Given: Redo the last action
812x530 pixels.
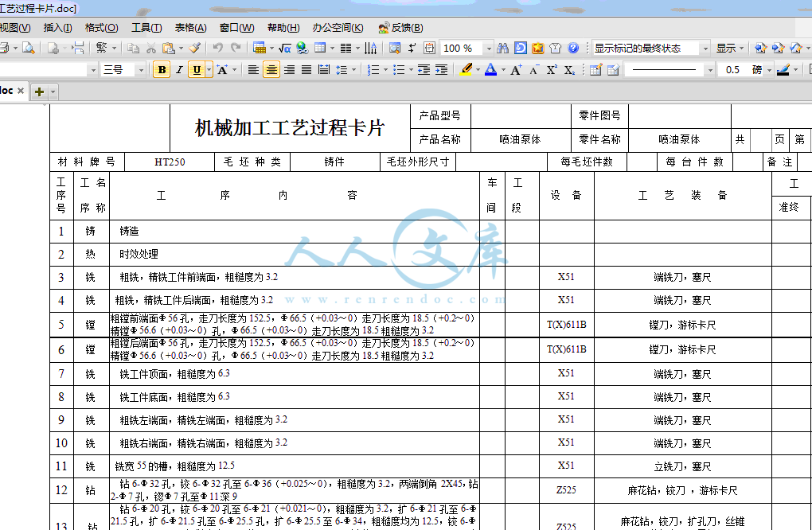Looking at the screenshot, I should click(236, 48).
